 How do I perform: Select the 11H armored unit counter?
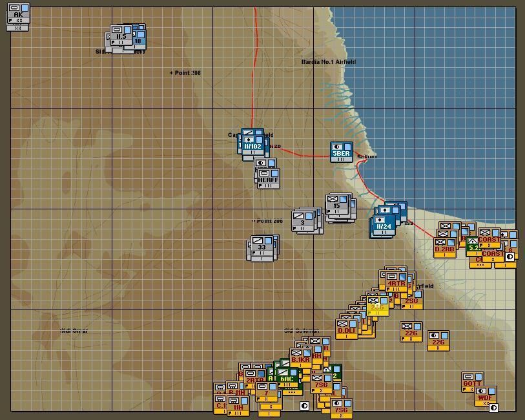[238, 406]
